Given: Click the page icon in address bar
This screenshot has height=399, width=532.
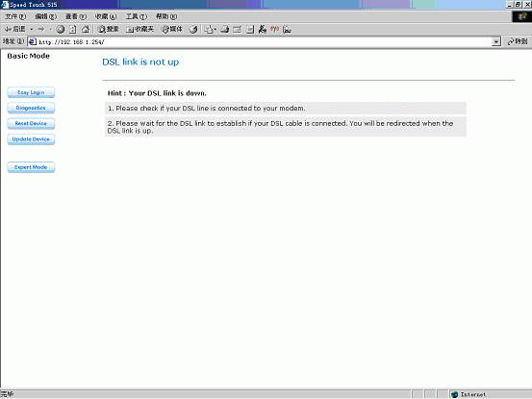Looking at the screenshot, I should (x=33, y=41).
